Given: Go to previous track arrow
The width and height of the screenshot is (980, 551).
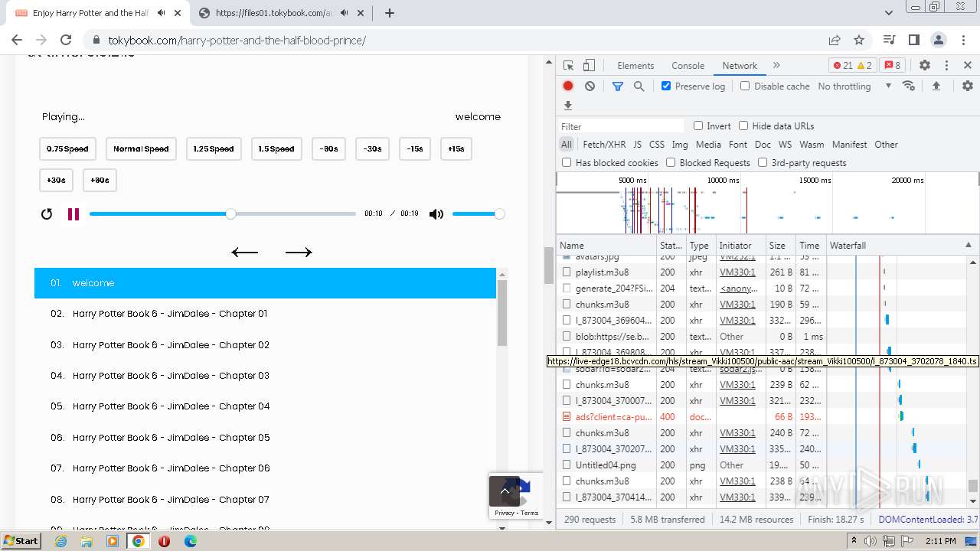Looking at the screenshot, I should 245,253.
